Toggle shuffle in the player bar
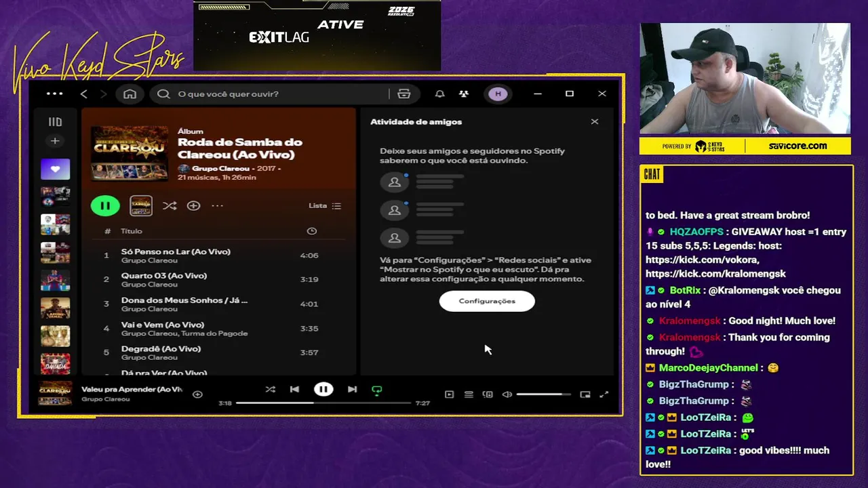Screen dimensions: 868x488 (270, 389)
